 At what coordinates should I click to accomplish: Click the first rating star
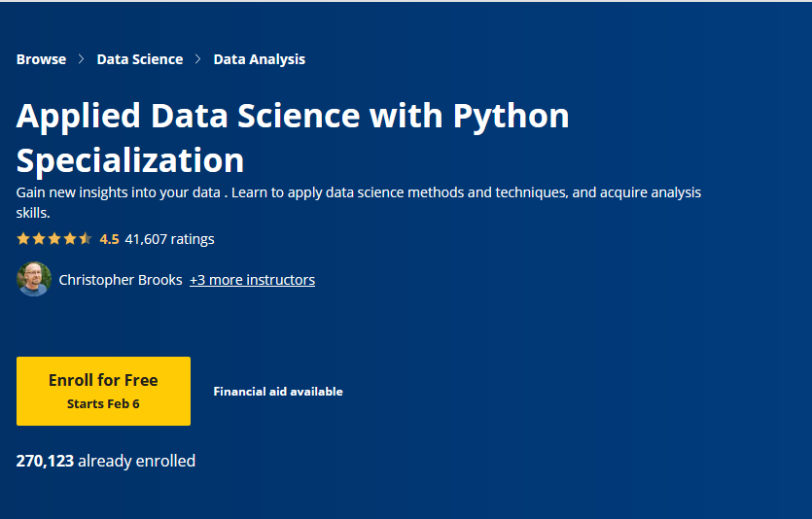tap(23, 239)
